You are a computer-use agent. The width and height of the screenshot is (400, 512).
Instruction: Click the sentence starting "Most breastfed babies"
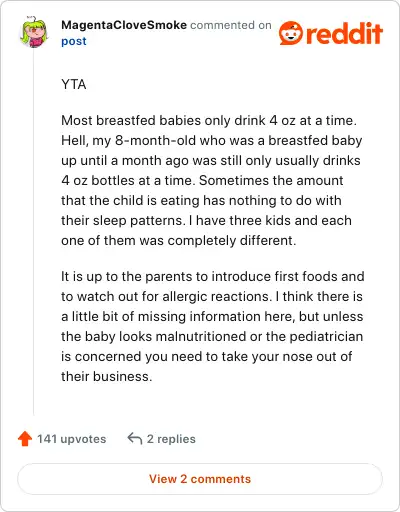point(209,120)
